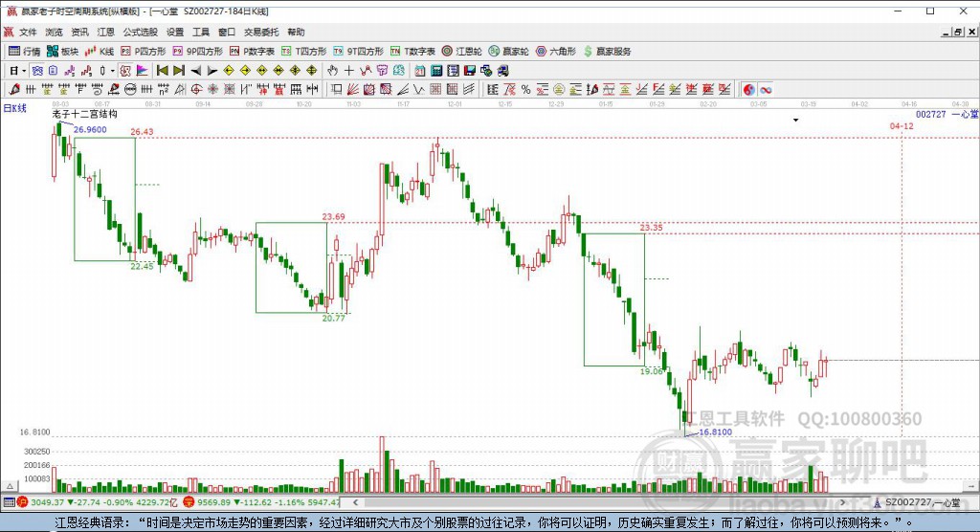The width and height of the screenshot is (980, 532).
Task: Open the 公式选股 menu
Action: click(140, 32)
